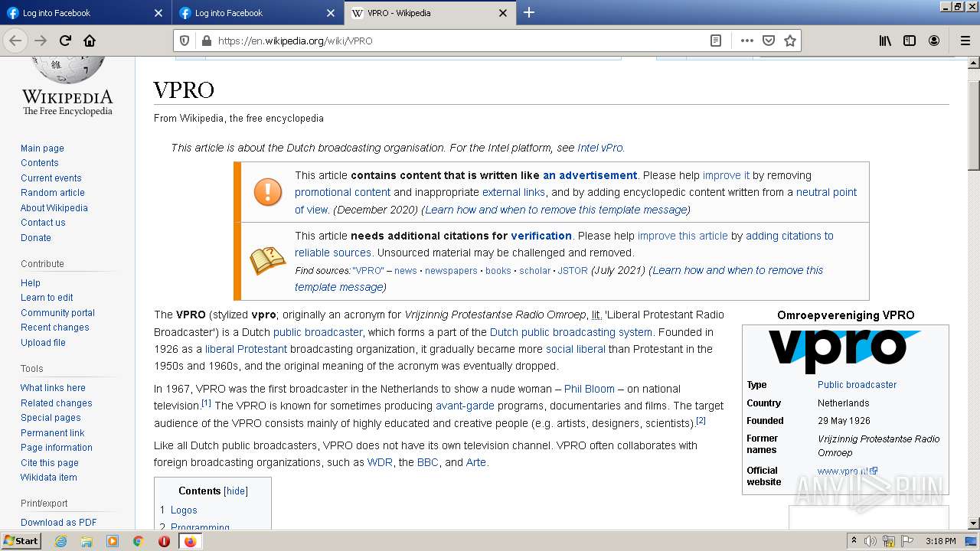
Task: Open What links here tool
Action: [53, 388]
